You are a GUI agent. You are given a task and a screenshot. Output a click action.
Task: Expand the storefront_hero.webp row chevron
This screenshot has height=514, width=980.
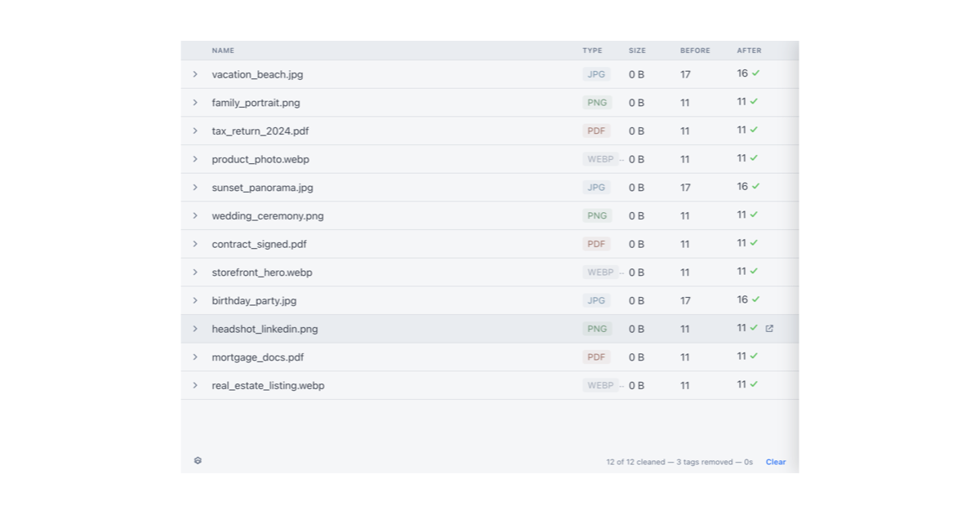pos(195,273)
